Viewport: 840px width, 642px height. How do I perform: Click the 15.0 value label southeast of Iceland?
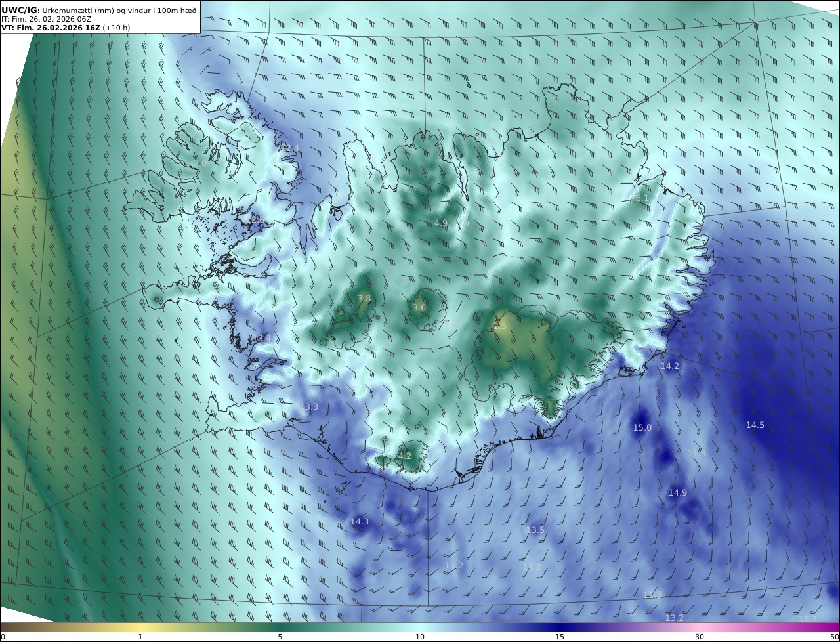click(642, 427)
